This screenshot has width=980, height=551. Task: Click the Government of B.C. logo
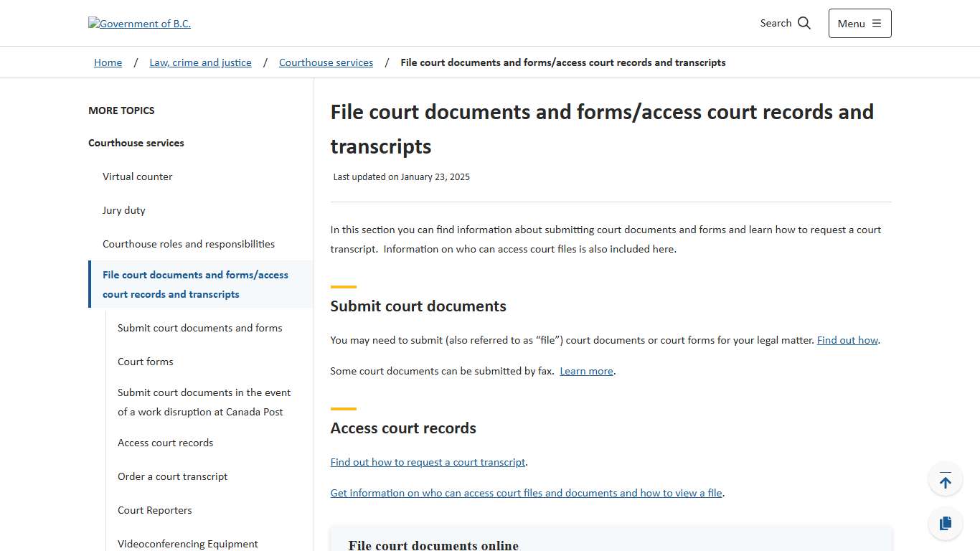coord(139,23)
